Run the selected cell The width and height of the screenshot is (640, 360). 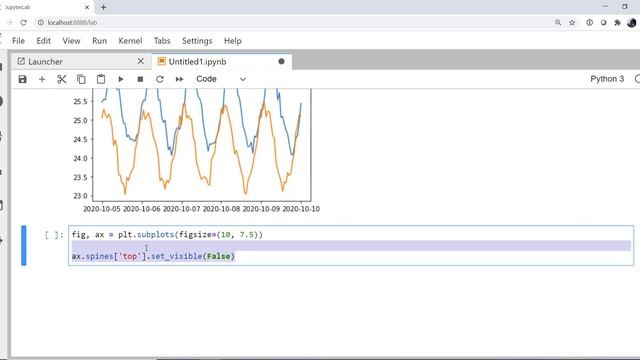click(120, 79)
